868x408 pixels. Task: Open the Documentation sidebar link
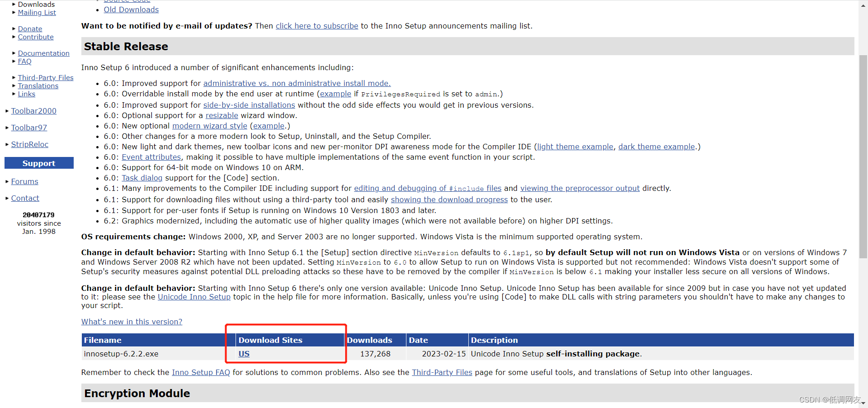click(44, 53)
